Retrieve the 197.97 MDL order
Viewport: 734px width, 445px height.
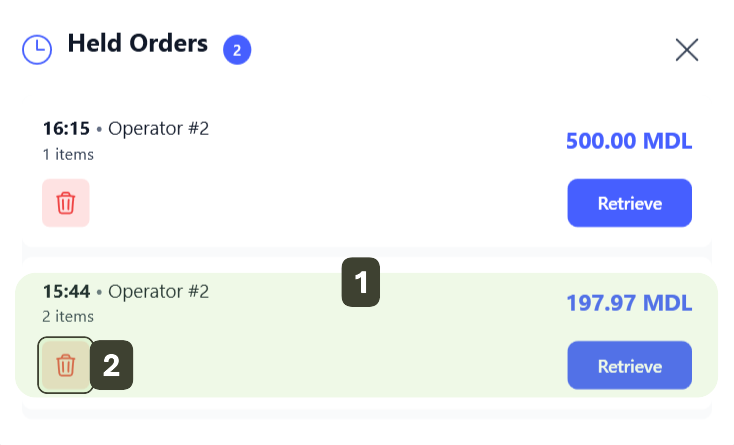coord(629,365)
